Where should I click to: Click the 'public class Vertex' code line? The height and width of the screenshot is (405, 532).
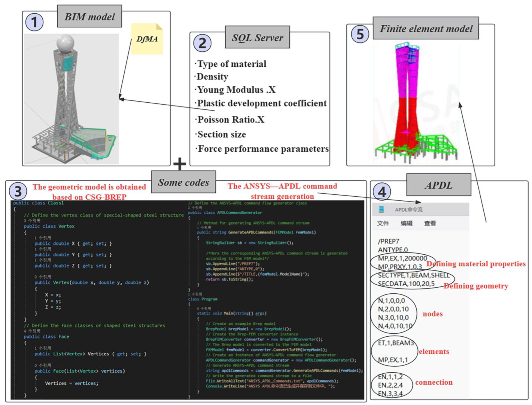point(49,226)
